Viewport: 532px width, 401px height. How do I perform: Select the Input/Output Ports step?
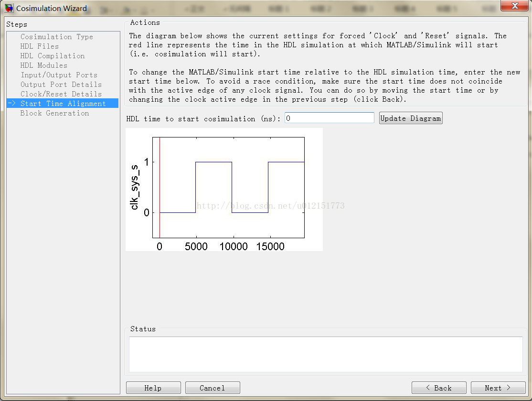point(59,74)
